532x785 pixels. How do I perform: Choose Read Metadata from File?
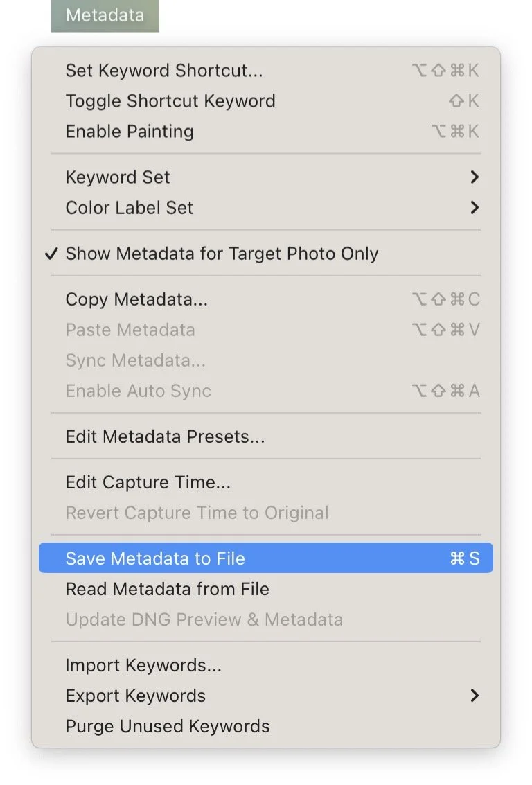point(167,589)
